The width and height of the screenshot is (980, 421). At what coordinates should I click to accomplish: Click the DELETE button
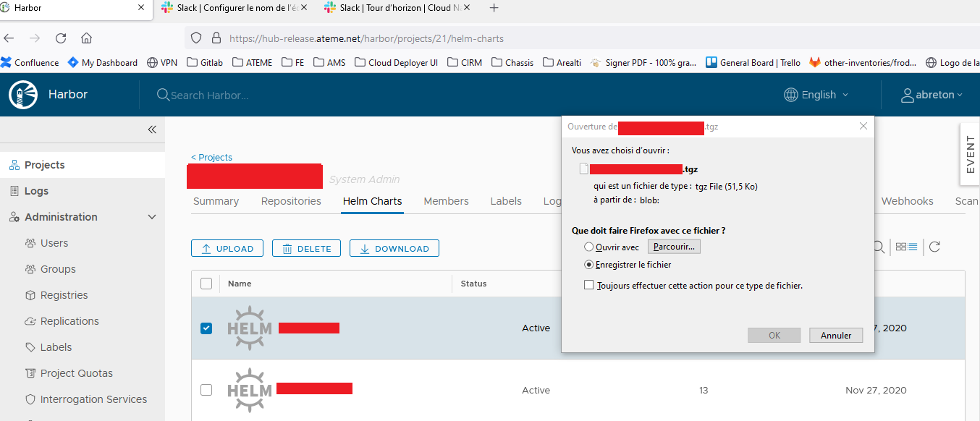pyautogui.click(x=306, y=248)
